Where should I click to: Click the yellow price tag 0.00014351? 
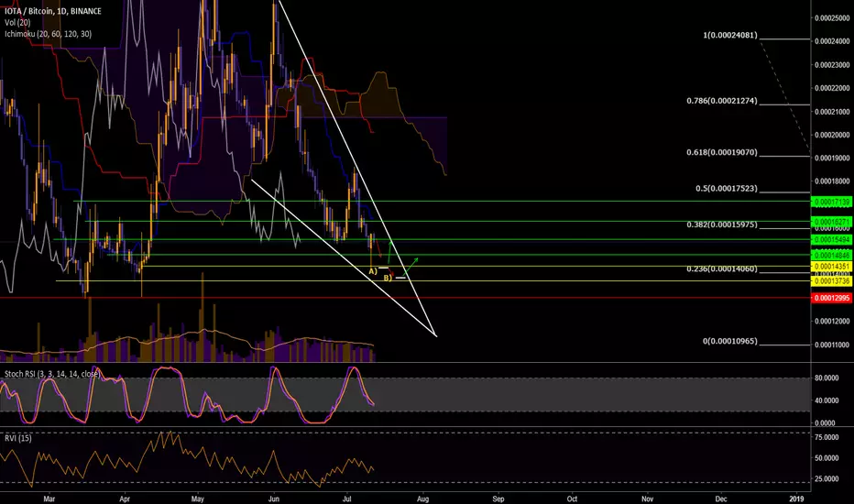pyautogui.click(x=832, y=267)
